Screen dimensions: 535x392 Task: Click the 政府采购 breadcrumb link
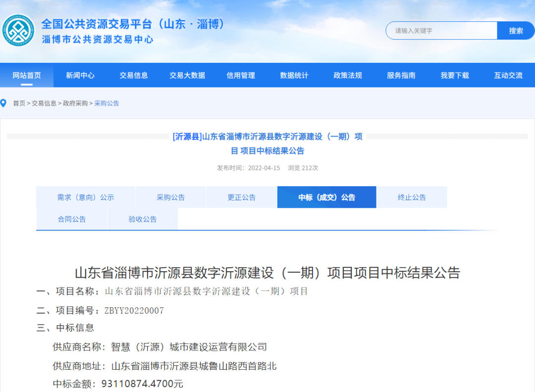pos(75,103)
